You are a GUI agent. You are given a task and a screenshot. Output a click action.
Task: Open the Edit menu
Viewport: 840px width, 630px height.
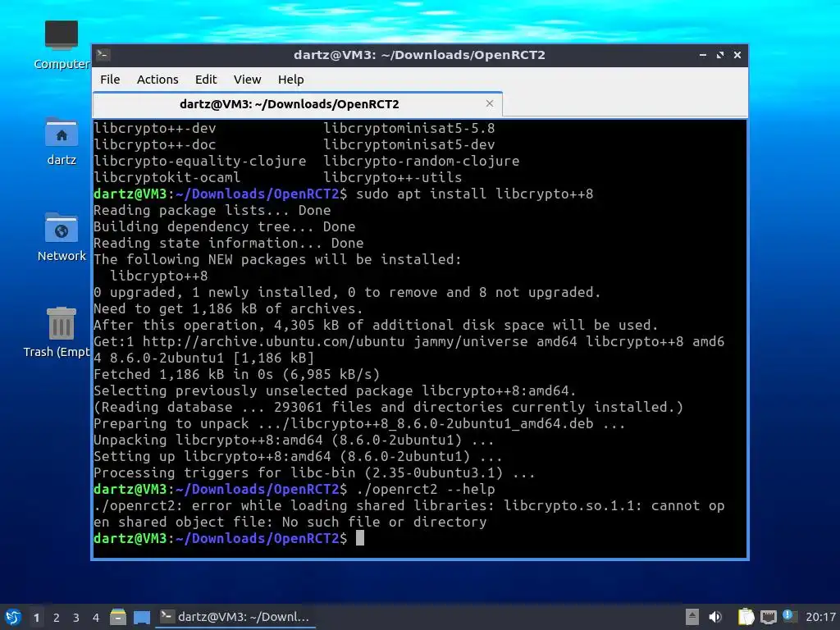click(206, 80)
